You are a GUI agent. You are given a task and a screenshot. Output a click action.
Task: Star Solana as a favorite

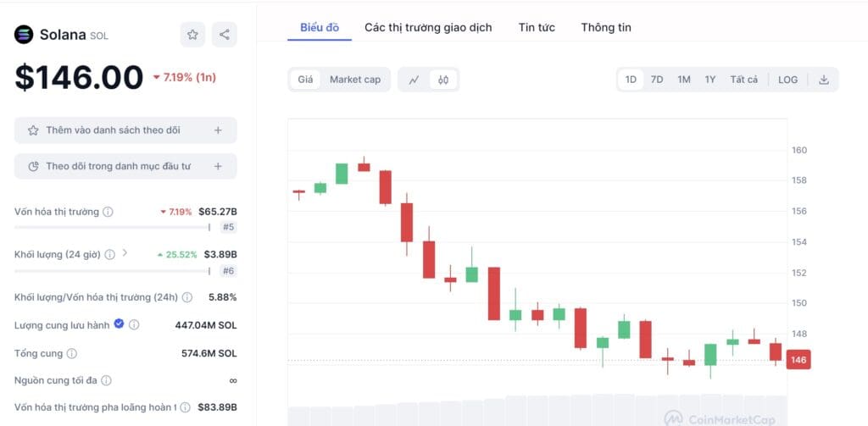click(x=192, y=35)
